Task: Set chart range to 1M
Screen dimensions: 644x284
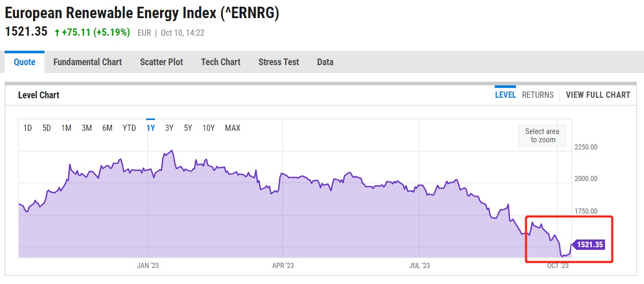Action: 66,128
